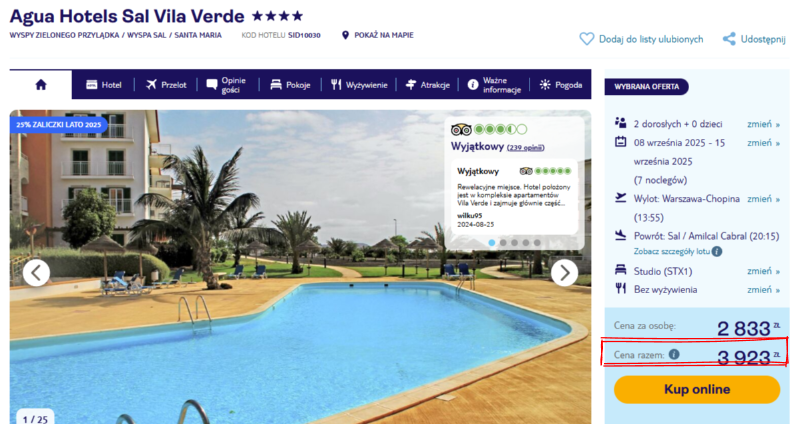Select the first review carousel dot
Image resolution: width=796 pixels, height=424 pixels.
[491, 243]
